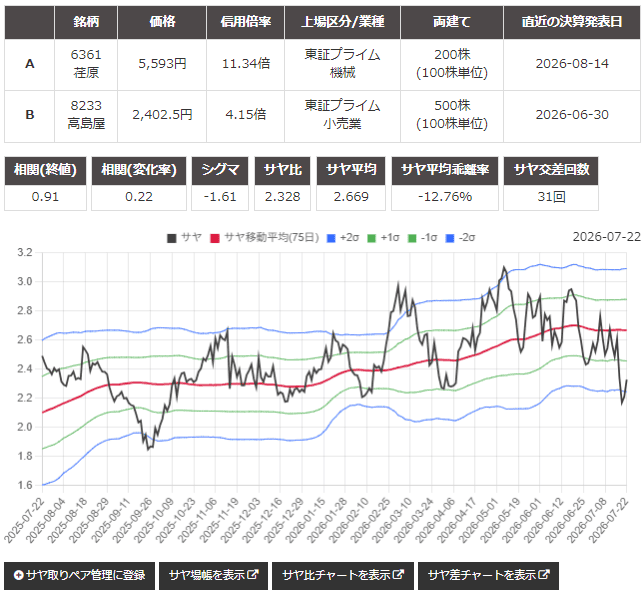The image size is (643, 595).
Task: Click the 東証プライム 小売業 cell
Action: (342, 115)
